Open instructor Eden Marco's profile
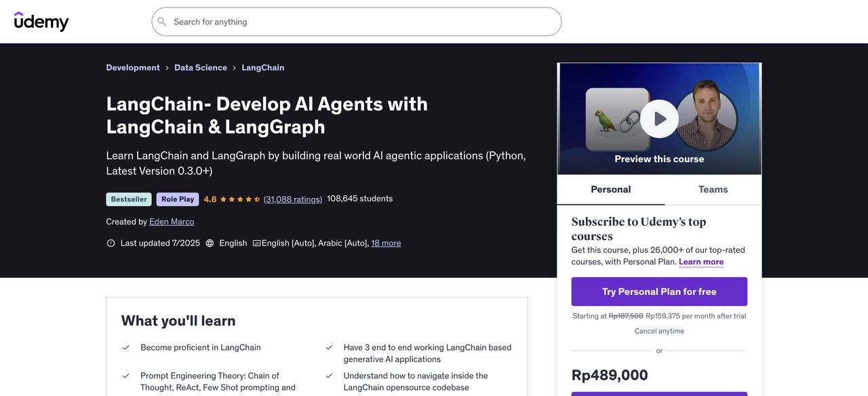 click(x=172, y=222)
